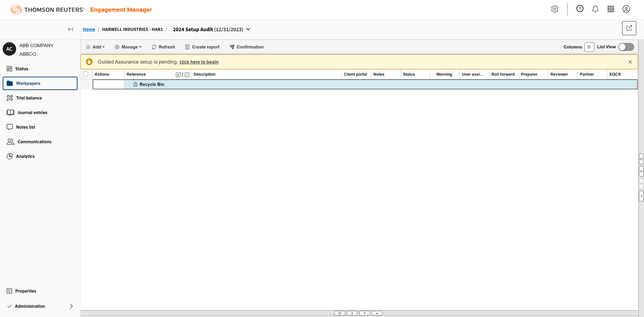Click the help question mark icon

[x=580, y=9]
